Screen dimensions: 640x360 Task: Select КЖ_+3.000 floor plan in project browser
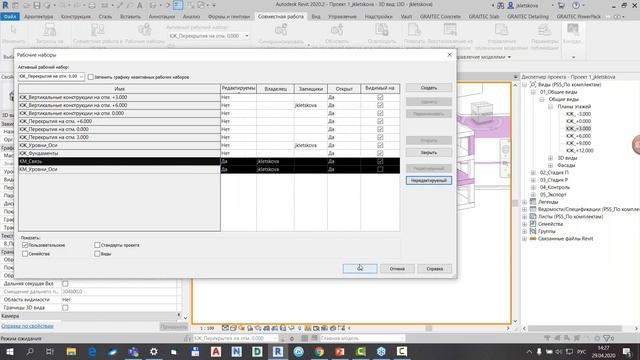coord(578,129)
